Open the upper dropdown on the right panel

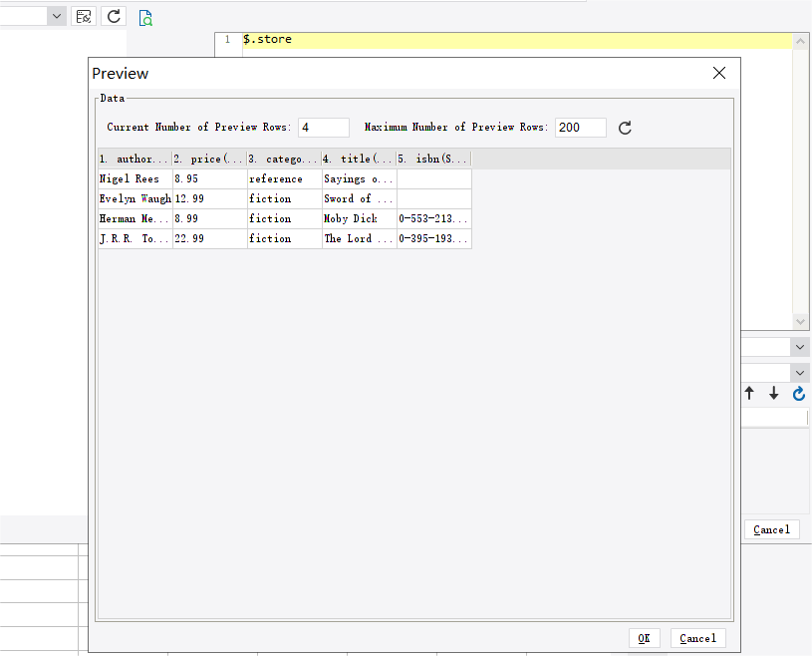(x=801, y=346)
